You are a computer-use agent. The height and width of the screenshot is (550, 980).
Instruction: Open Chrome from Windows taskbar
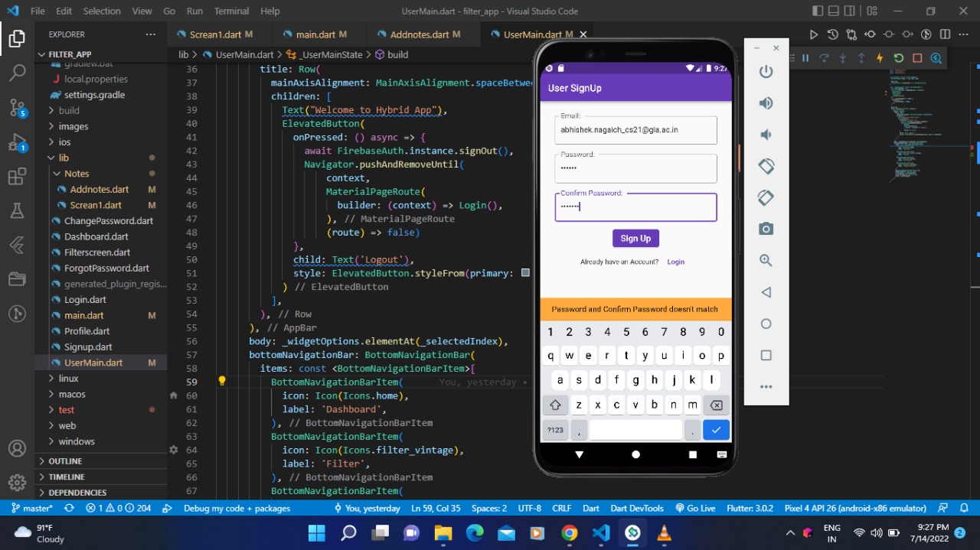click(569, 532)
